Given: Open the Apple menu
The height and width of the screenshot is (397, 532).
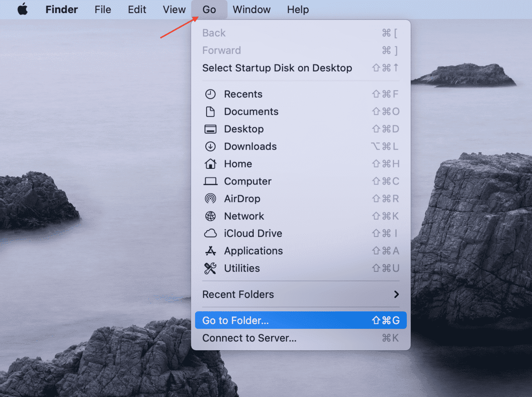Looking at the screenshot, I should click(x=22, y=9).
